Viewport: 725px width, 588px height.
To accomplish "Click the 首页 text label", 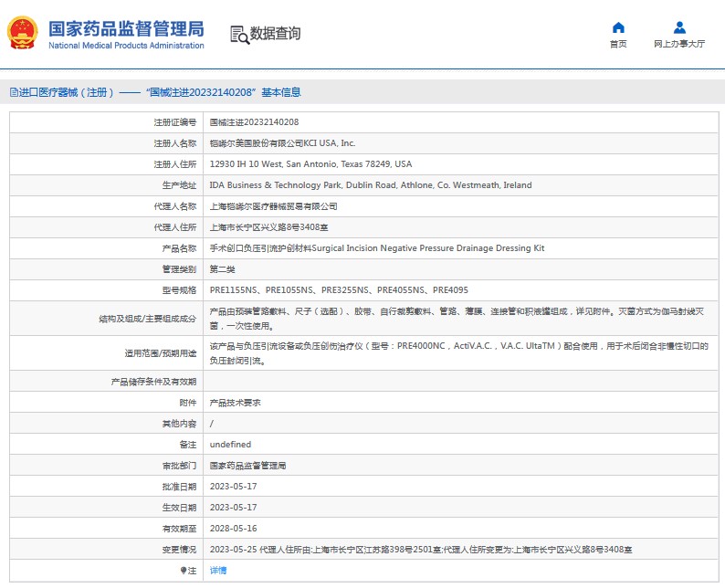I will pos(618,44).
